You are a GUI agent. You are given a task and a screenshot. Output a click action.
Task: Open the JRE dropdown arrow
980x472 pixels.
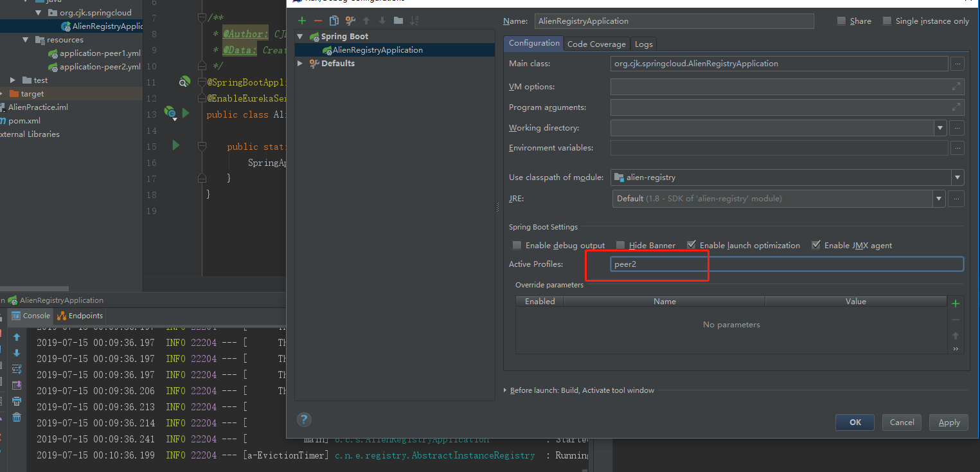point(940,199)
